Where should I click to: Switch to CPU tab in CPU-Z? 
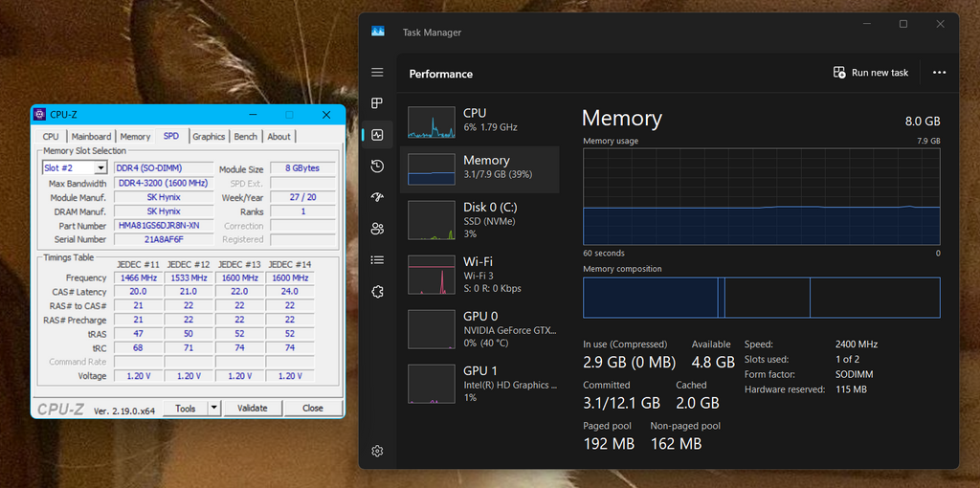(x=51, y=136)
